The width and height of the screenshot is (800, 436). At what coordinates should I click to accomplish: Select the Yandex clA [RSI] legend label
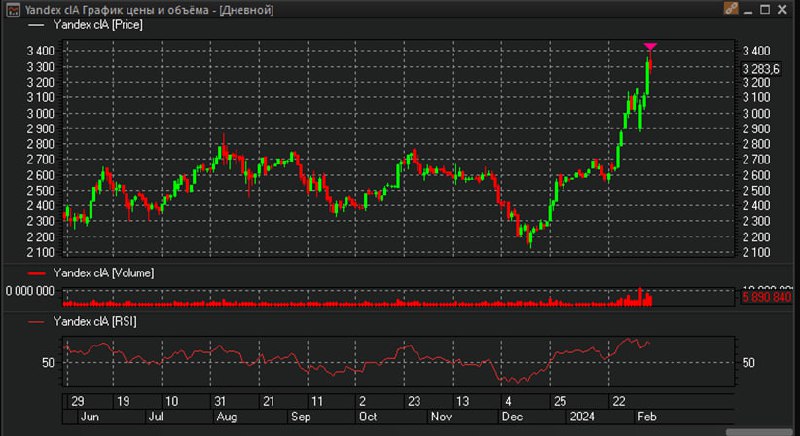(95, 321)
